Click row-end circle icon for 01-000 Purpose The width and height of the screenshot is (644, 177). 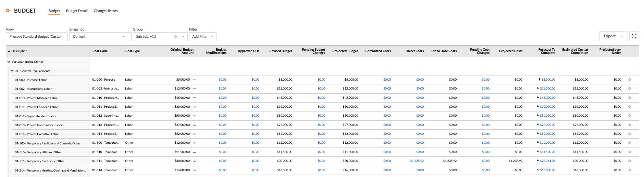click(x=630, y=80)
